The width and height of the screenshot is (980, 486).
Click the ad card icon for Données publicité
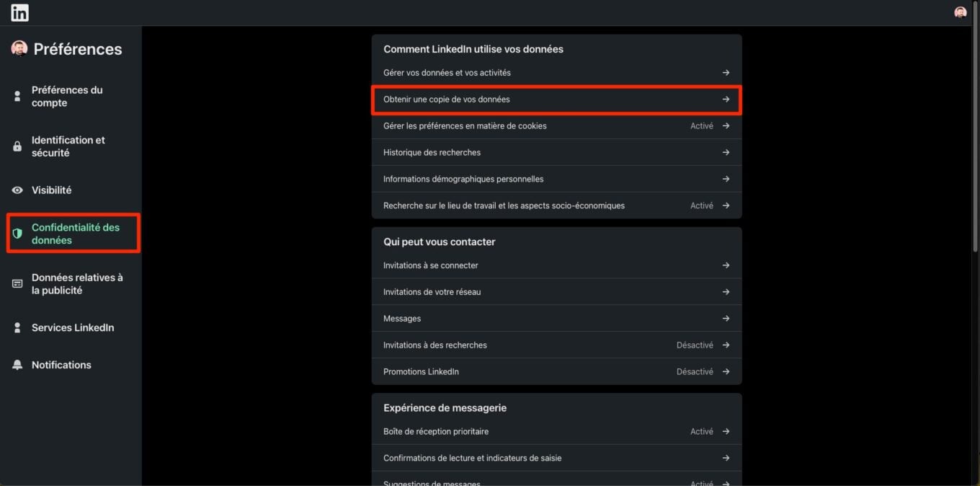[17, 284]
